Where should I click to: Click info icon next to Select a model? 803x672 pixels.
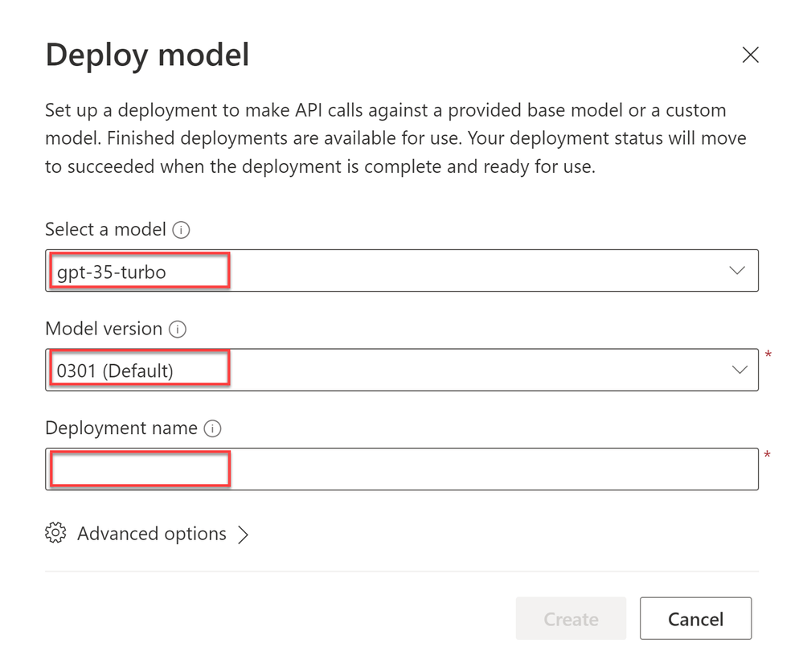tap(181, 230)
